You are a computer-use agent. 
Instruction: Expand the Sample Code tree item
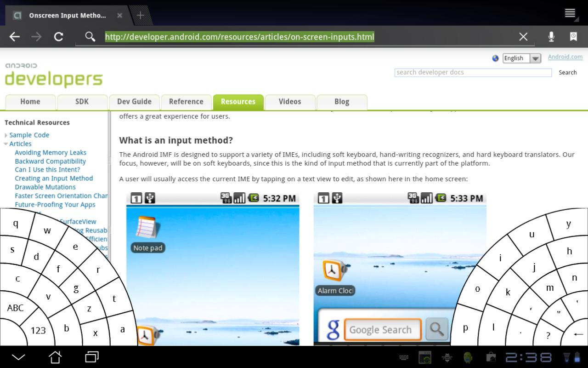click(x=6, y=135)
